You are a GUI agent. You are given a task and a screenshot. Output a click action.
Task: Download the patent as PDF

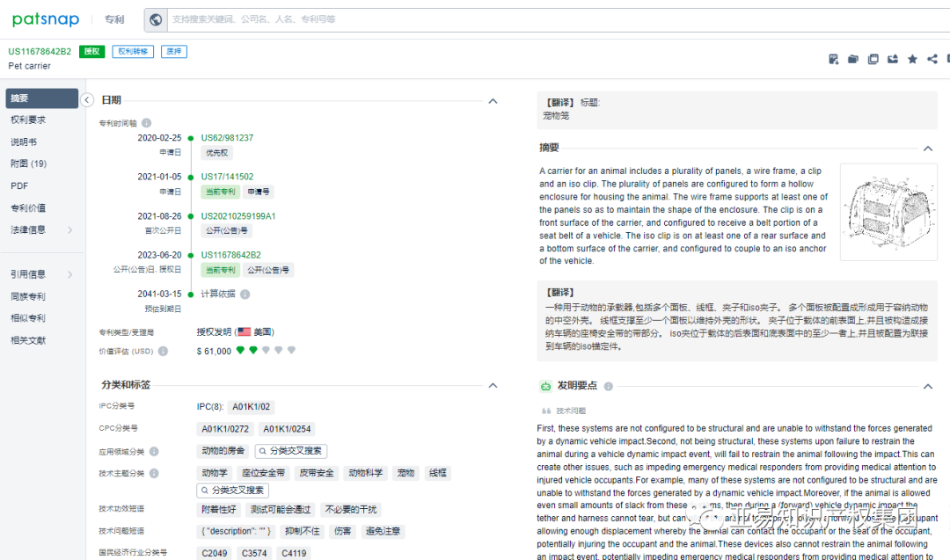[x=834, y=58]
